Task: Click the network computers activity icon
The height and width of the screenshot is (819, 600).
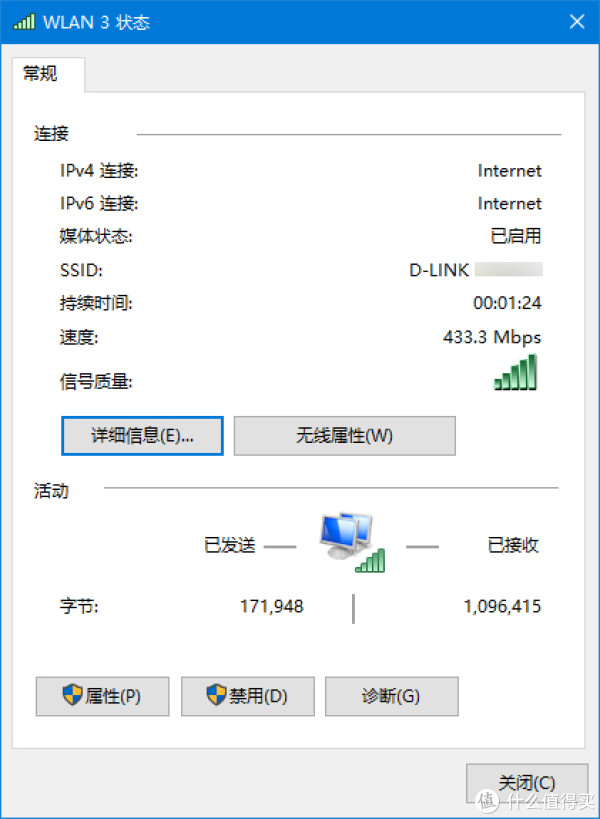Action: click(353, 543)
